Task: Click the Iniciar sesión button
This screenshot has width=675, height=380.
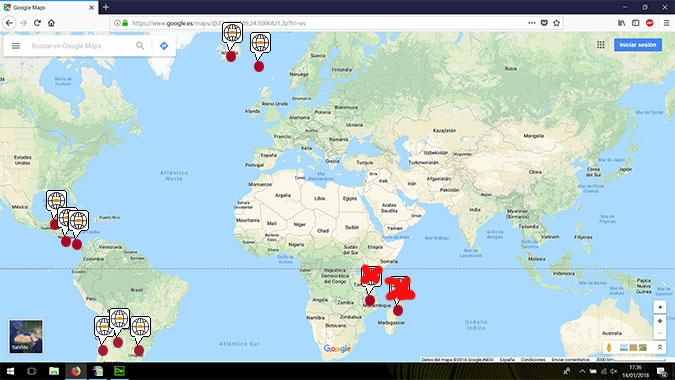Action: (638, 45)
